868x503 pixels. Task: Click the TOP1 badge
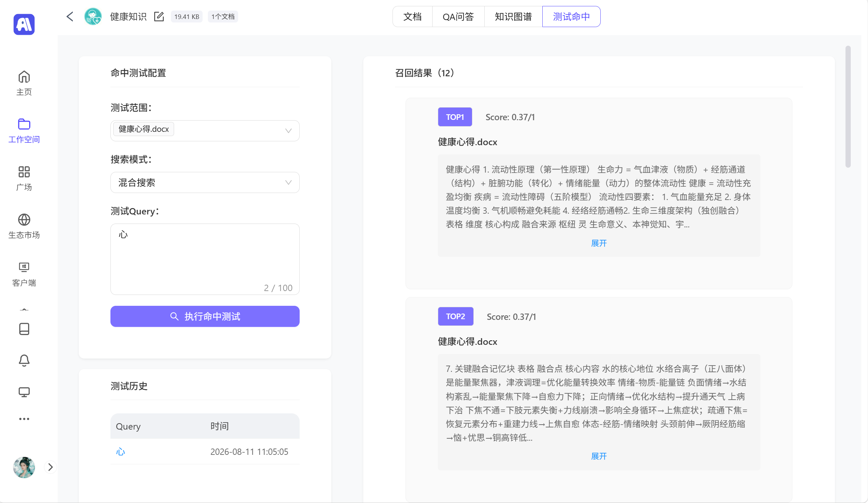[455, 117]
